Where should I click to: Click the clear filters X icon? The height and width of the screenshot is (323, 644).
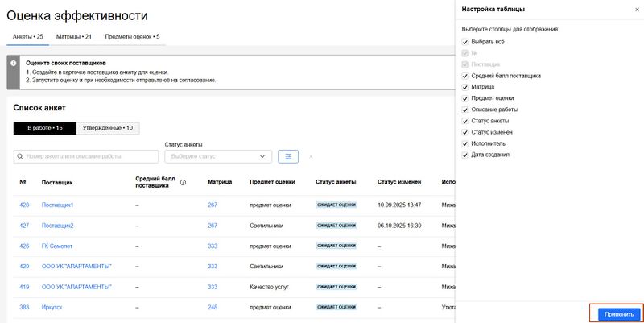[x=311, y=156]
